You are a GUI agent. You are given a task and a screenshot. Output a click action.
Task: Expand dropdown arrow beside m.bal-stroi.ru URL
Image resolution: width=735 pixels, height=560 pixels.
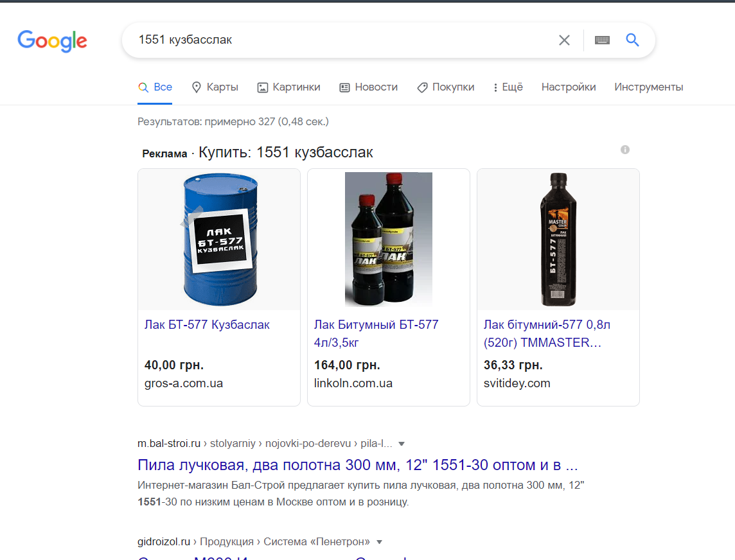(x=402, y=444)
